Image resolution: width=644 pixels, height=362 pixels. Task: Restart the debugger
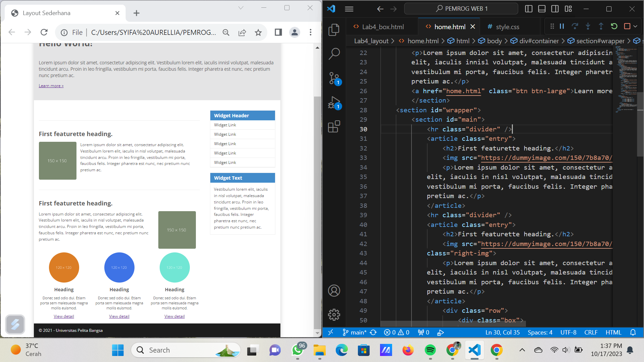pos(614,26)
